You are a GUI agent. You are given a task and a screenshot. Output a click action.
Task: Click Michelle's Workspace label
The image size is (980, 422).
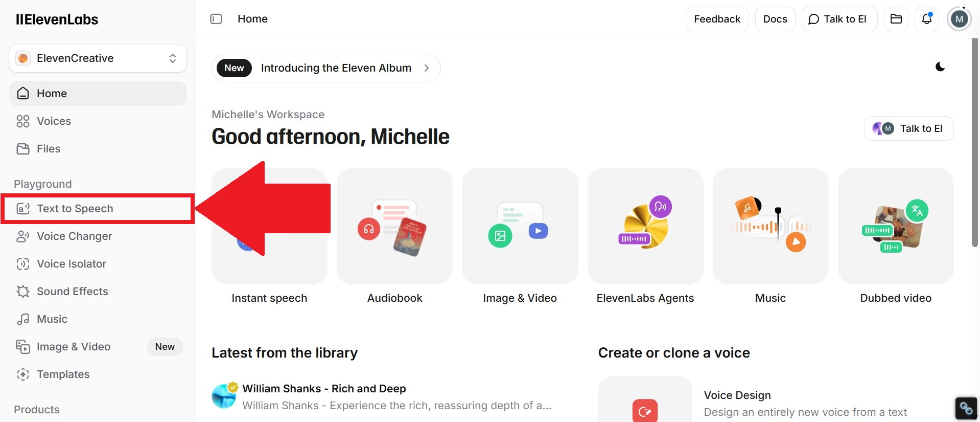268,115
